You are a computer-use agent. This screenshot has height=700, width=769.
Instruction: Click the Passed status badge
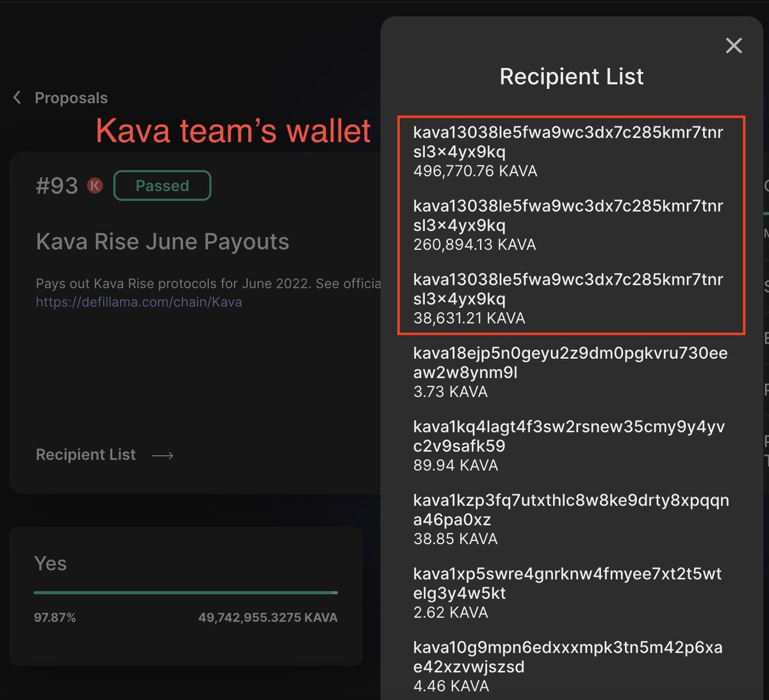pos(162,185)
